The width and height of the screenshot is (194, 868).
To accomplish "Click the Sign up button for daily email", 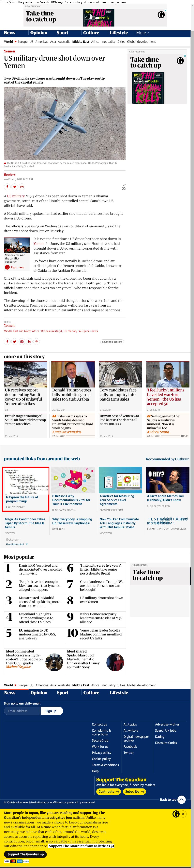I will point(51,711).
